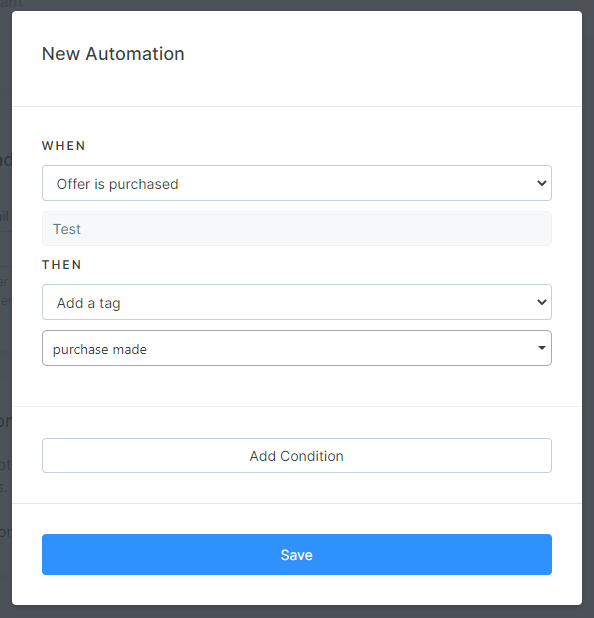Open the "Offer is purchased" trigger dropdown
The height and width of the screenshot is (618, 594).
297,183
